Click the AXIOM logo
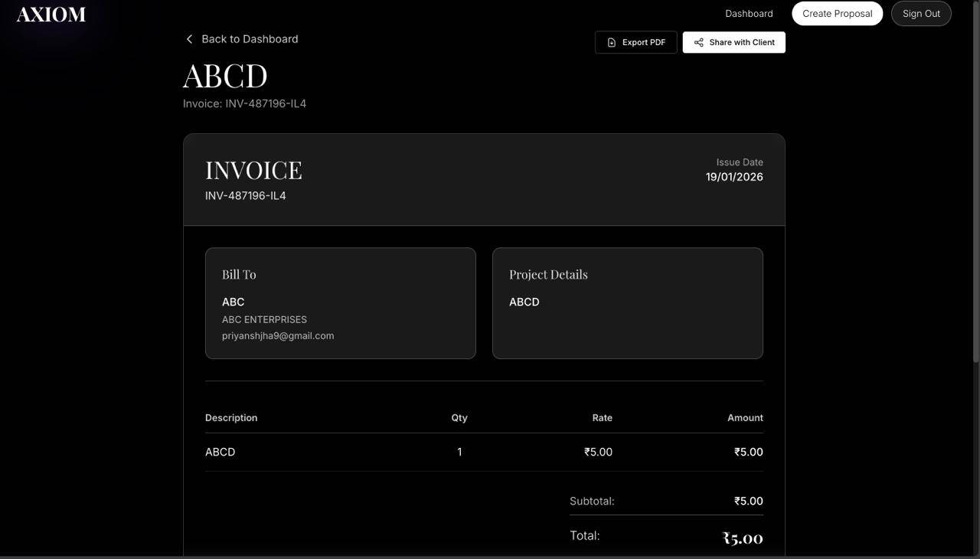This screenshot has width=980, height=559. [x=51, y=15]
